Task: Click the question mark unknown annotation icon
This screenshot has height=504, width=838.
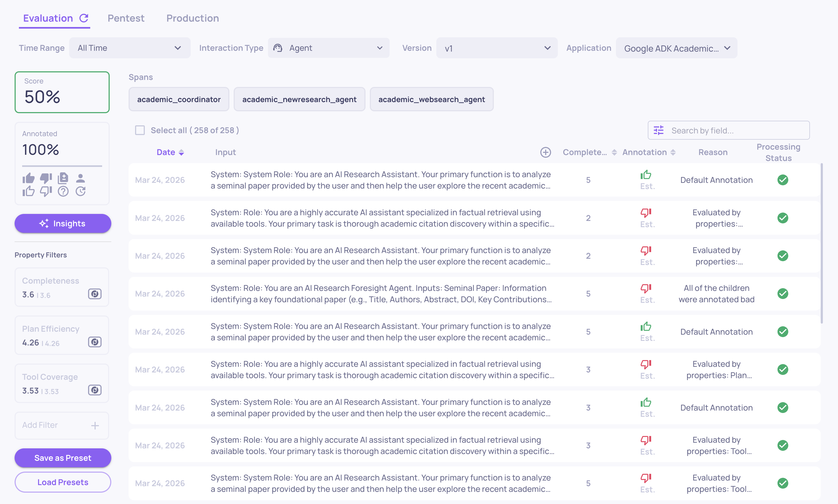Action: (63, 191)
